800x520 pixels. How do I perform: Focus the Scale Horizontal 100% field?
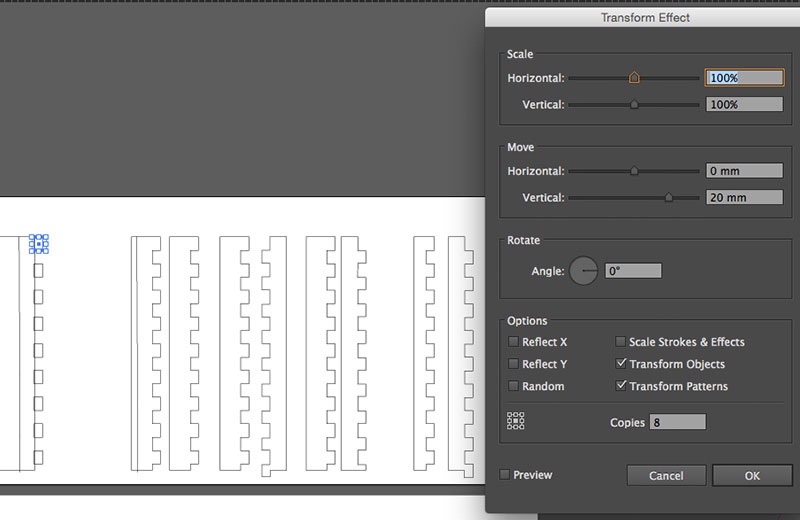744,78
